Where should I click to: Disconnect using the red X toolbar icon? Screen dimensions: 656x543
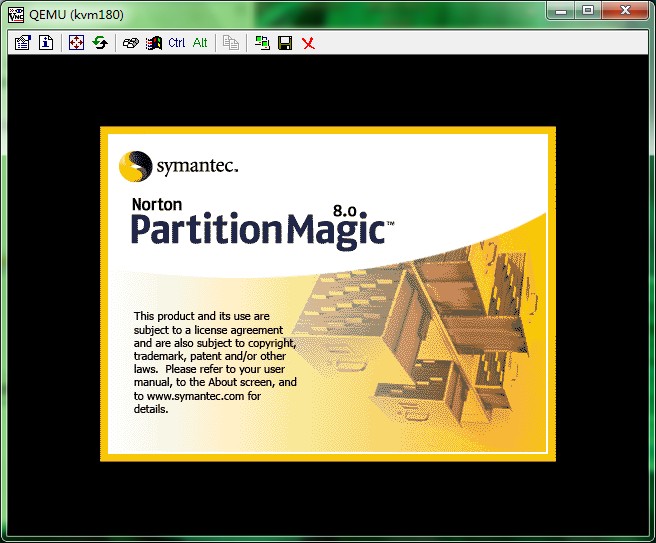tap(308, 43)
